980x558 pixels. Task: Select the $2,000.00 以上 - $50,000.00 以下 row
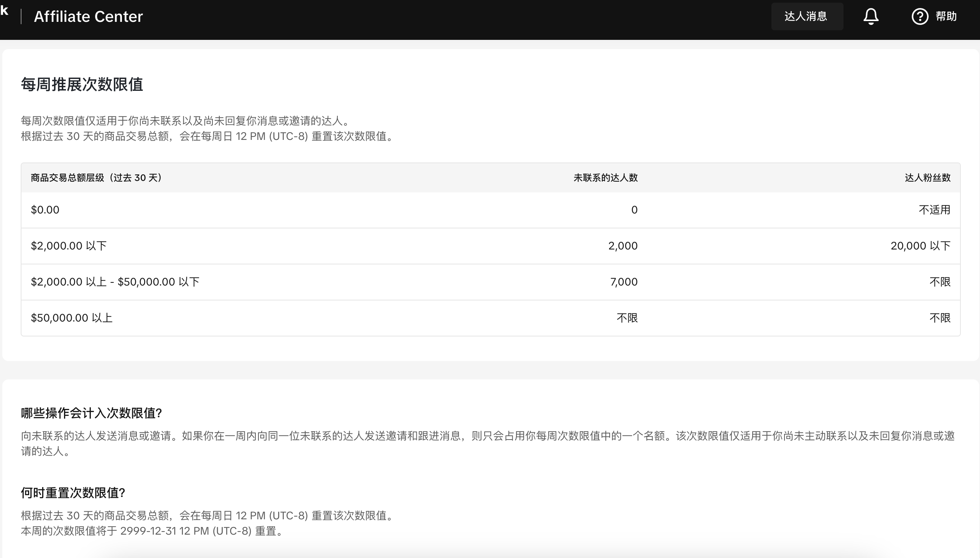tap(115, 282)
